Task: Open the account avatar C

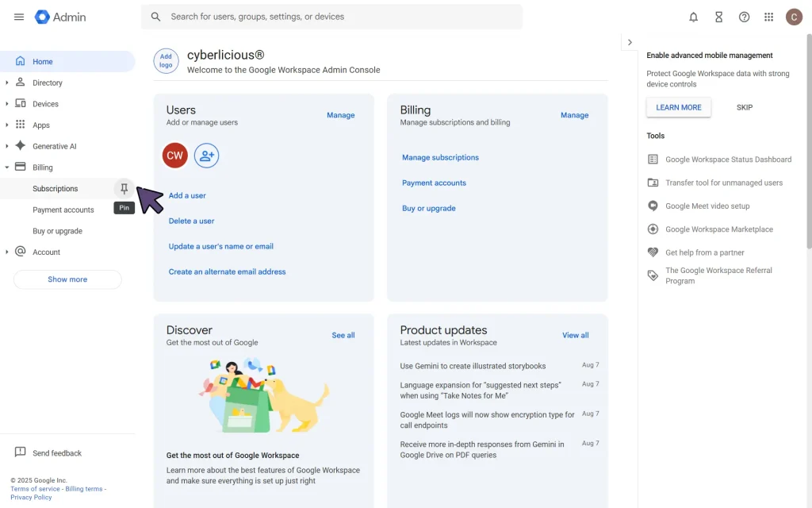Action: tap(793, 17)
